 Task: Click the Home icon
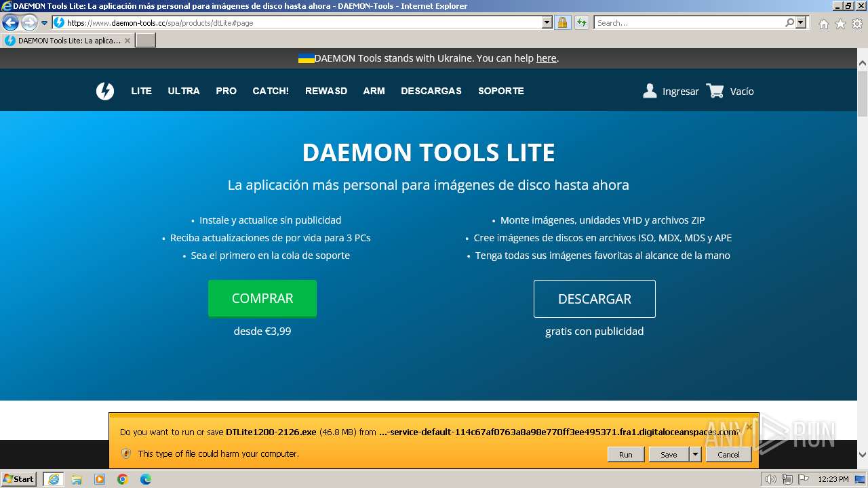823,24
